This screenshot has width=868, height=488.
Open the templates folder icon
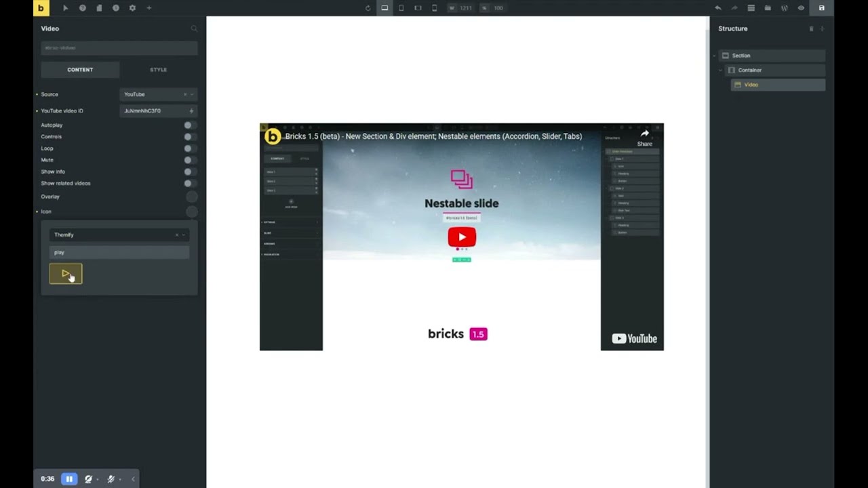768,8
